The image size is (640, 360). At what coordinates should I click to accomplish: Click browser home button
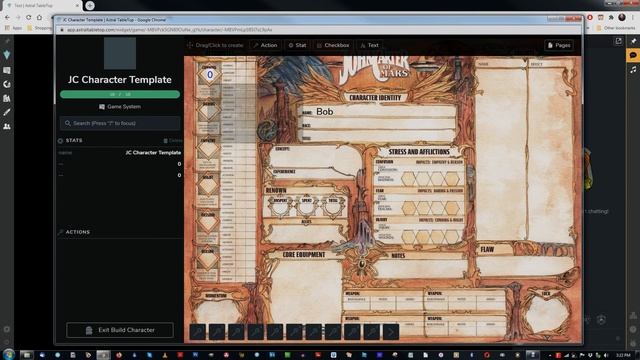[40, 18]
